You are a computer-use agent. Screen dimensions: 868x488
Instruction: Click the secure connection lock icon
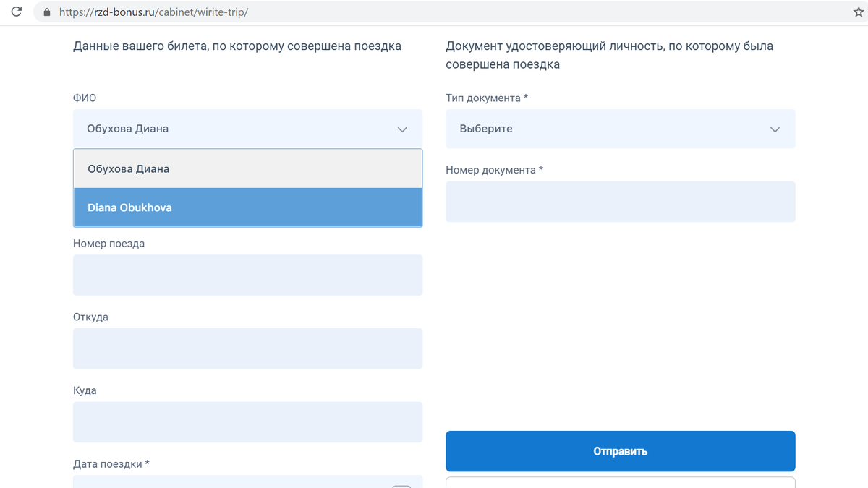tap(46, 12)
